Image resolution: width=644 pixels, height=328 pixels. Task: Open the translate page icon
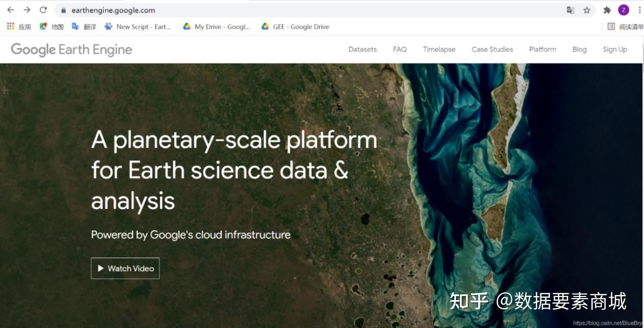(x=570, y=10)
